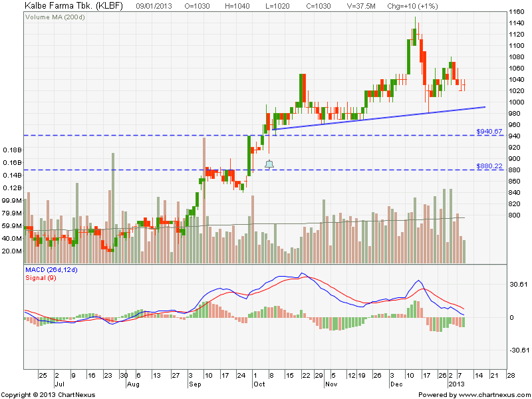Viewport: 532px width, 399px height.
Task: Click the Chg=+10 (+1%) change value
Action: (412, 6)
